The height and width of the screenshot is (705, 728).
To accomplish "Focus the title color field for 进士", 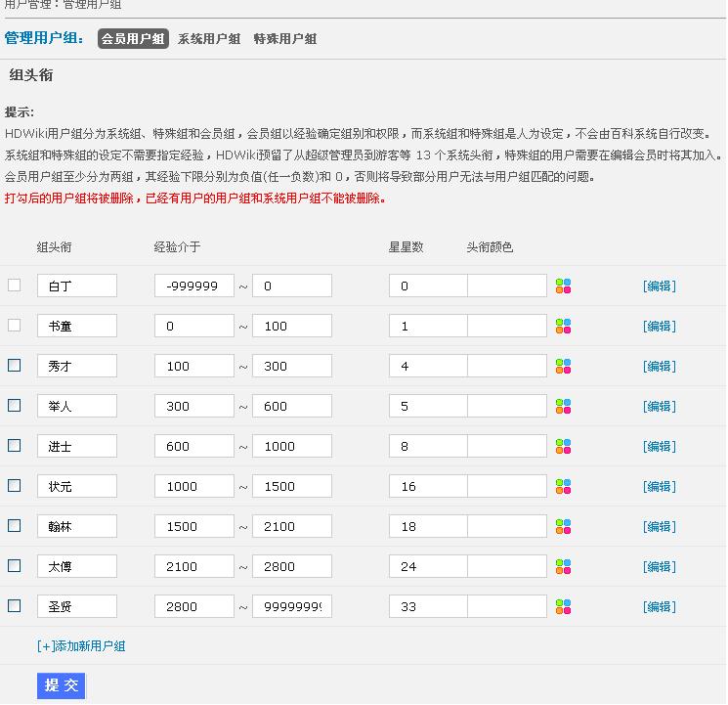I will [x=507, y=446].
